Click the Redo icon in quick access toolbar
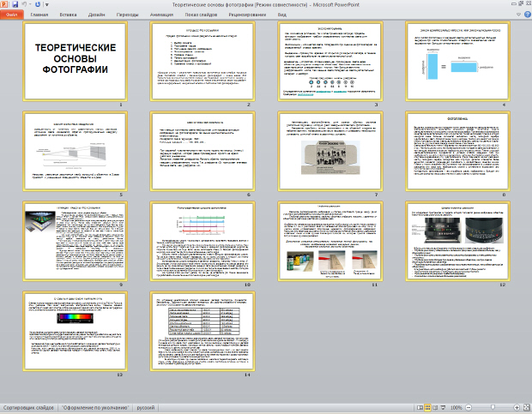Image resolution: width=532 pixels, height=414 pixels. 39,5
